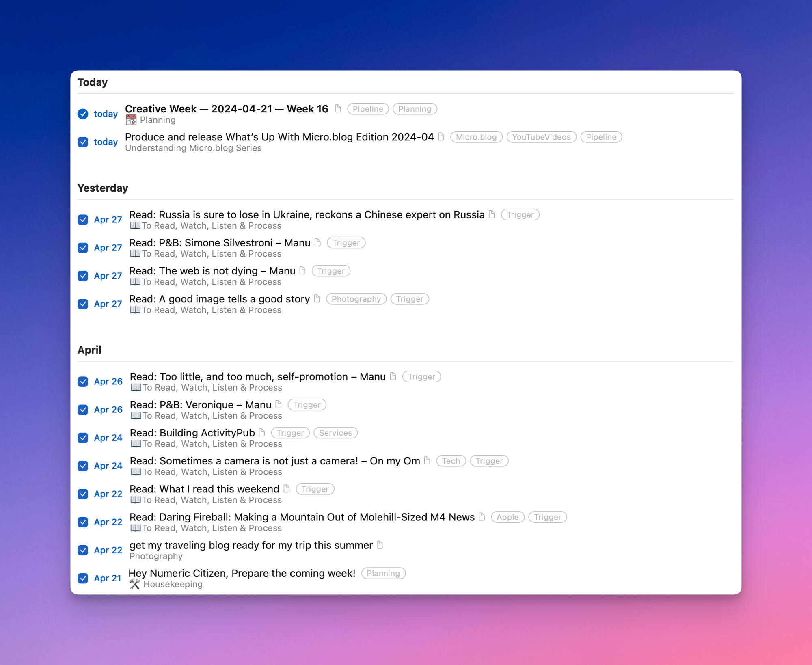812x665 pixels.
Task: Click note icon on Daring Fireball task
Action: coord(482,517)
